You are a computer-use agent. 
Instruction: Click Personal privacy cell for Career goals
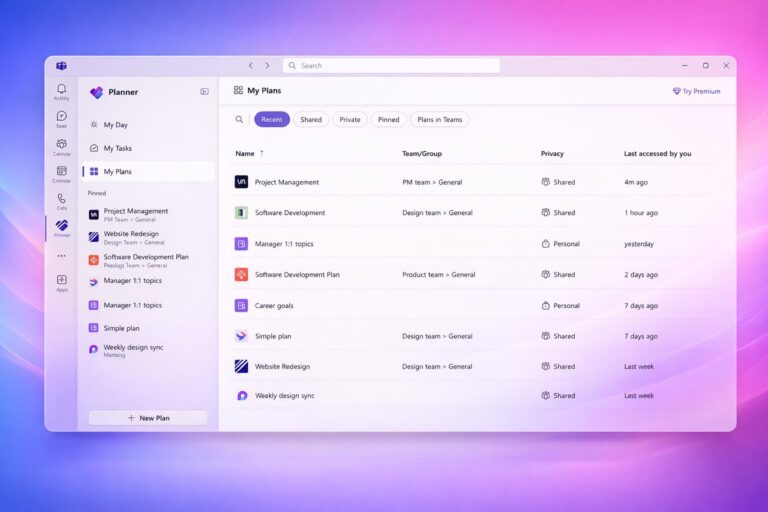[x=560, y=306]
